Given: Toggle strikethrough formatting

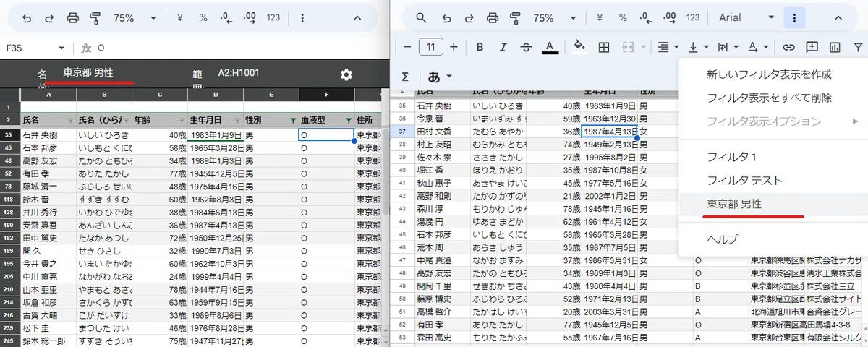Looking at the screenshot, I should pyautogui.click(x=526, y=47).
